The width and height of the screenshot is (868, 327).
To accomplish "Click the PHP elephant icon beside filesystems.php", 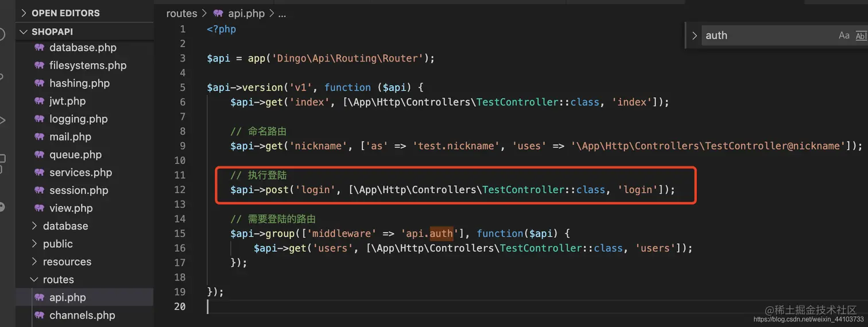I will click(39, 65).
